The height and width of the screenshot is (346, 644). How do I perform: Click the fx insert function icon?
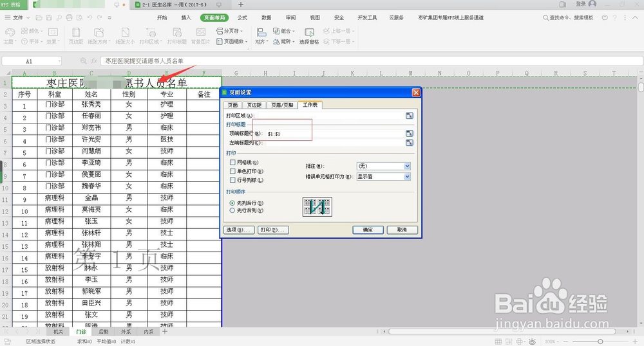94,60
